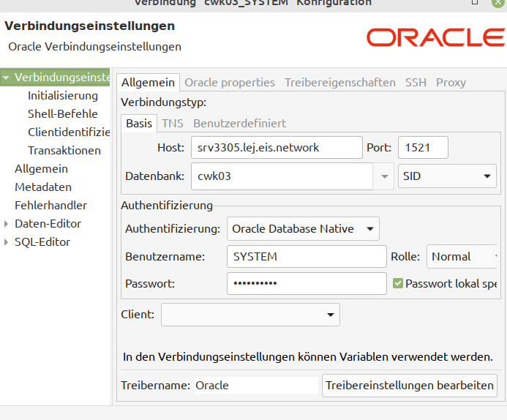The width and height of the screenshot is (507, 420).
Task: Select Initialisierung in the settings tree
Action: 62,95
